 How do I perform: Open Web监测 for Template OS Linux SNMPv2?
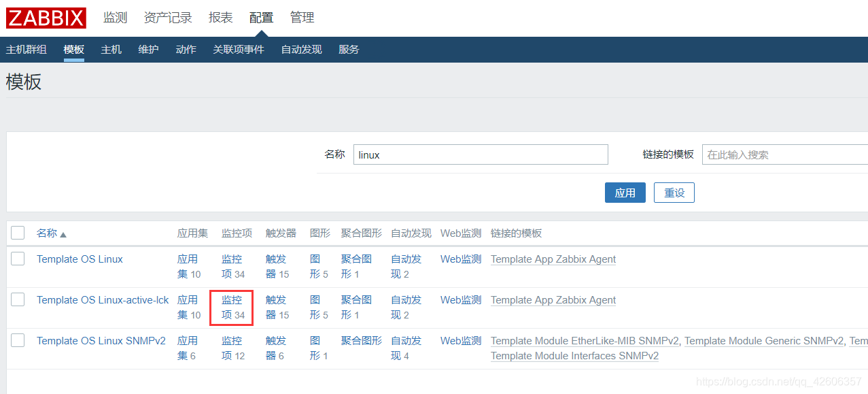461,341
